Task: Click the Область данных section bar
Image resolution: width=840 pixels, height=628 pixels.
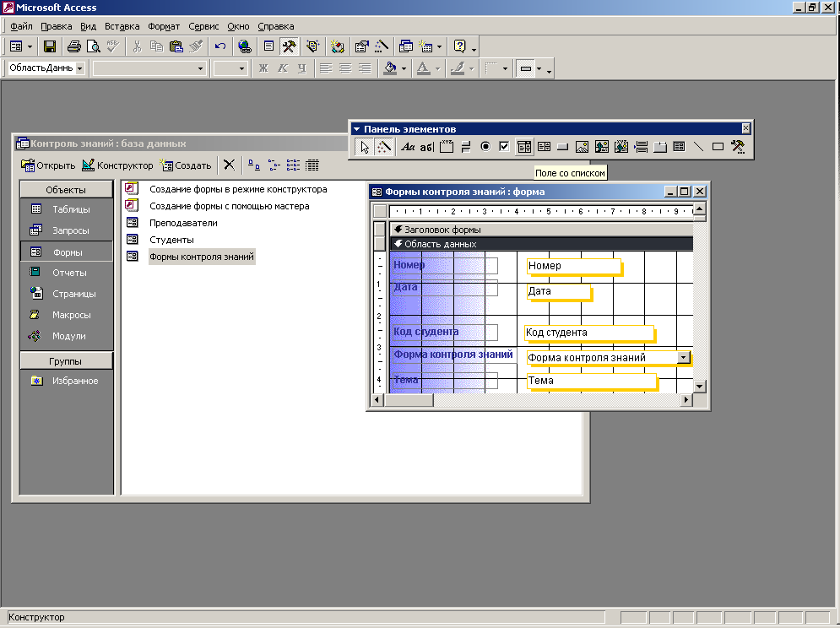Action: point(541,244)
